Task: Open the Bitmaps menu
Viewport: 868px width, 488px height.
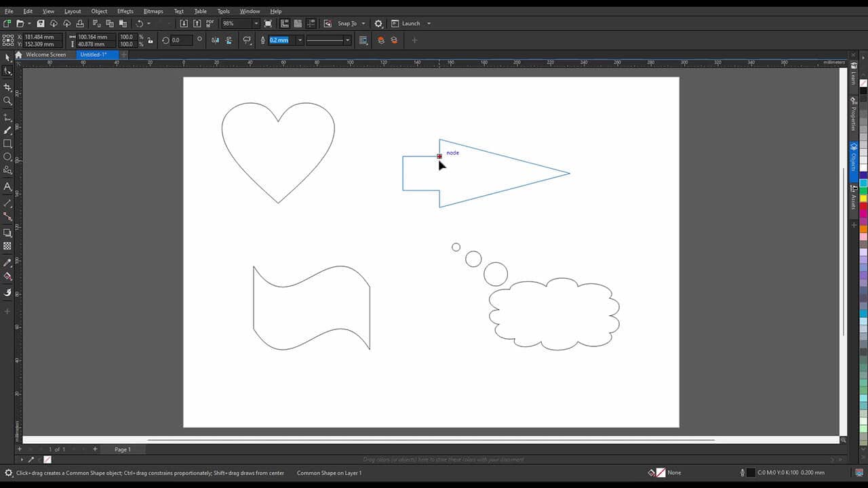Action: coord(153,12)
